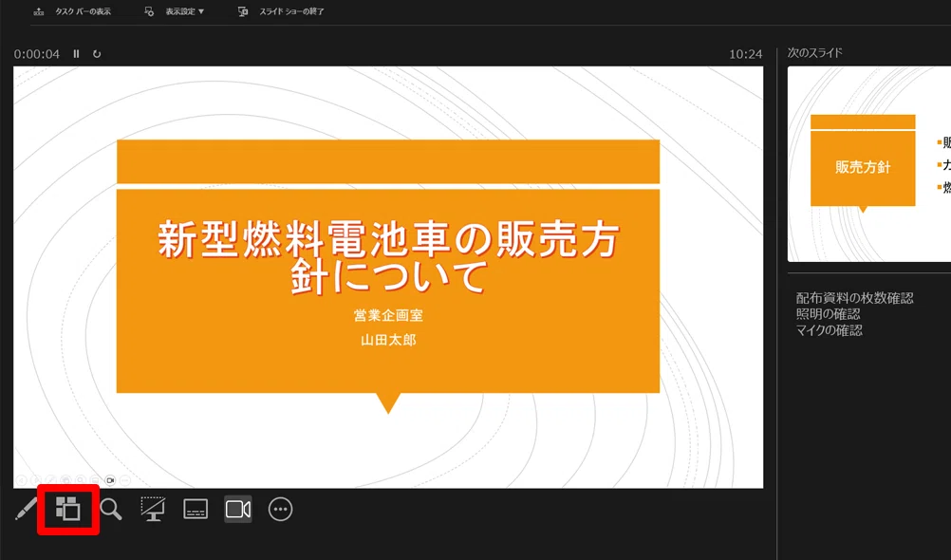Viewport: 951px width, 560px height.
Task: Select the pen and laser pointer tools icon
Action: pos(26,509)
